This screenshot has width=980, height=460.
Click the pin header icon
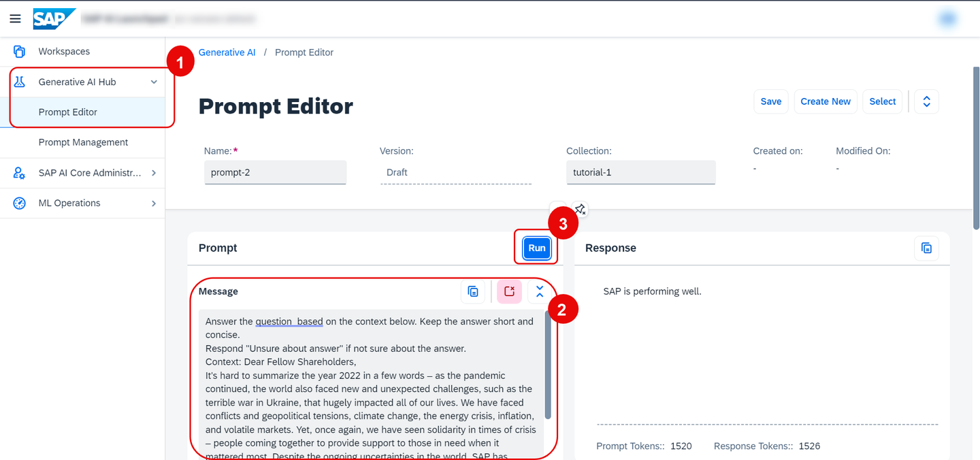pos(580,209)
